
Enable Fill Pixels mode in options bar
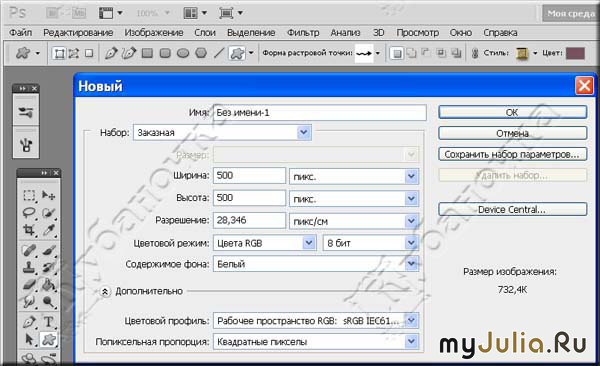pos(89,53)
